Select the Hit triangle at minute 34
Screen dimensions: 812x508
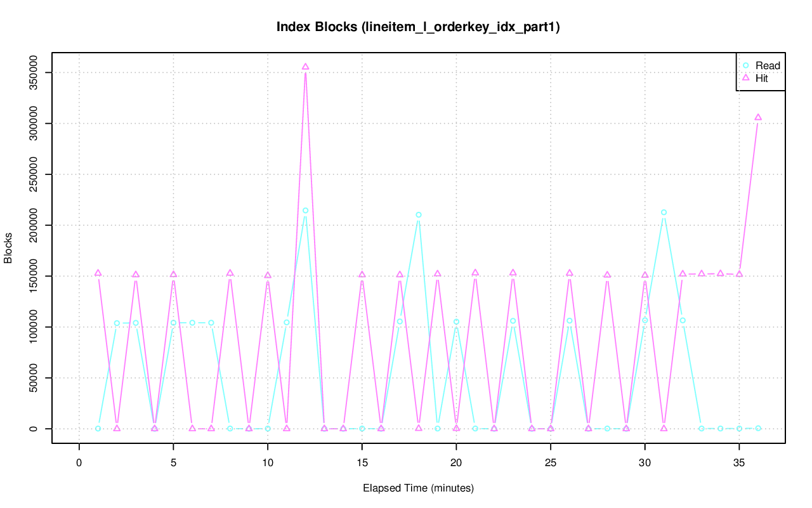point(720,273)
